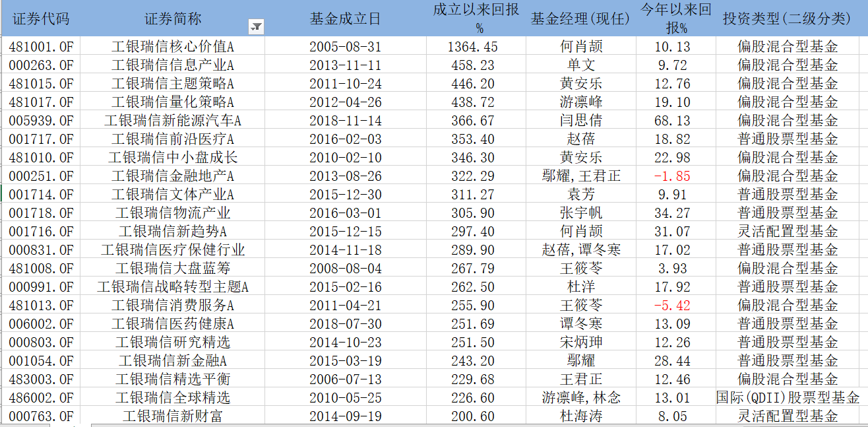Select fund name 工银瑞信新能源汽车A
This screenshot has width=868, height=427.
(x=173, y=120)
